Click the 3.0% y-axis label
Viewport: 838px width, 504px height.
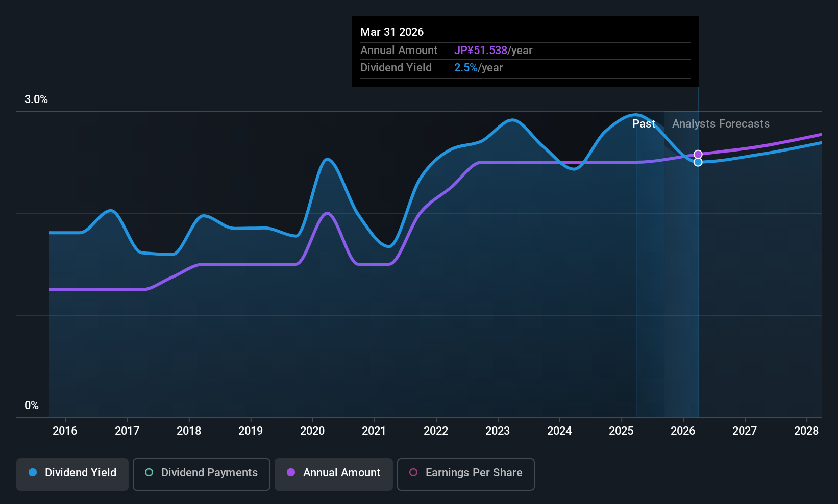pyautogui.click(x=36, y=99)
